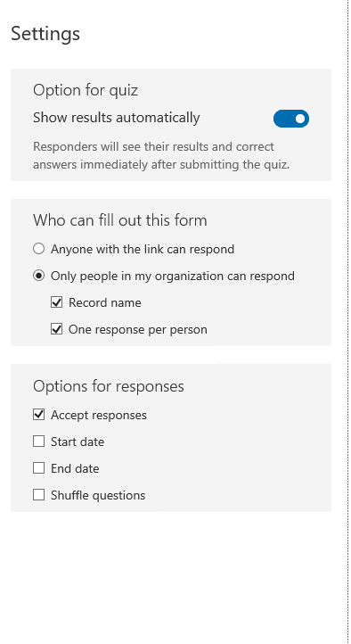Click the Only people in my organization text
Screen dimensions: 351x644
pos(173,276)
